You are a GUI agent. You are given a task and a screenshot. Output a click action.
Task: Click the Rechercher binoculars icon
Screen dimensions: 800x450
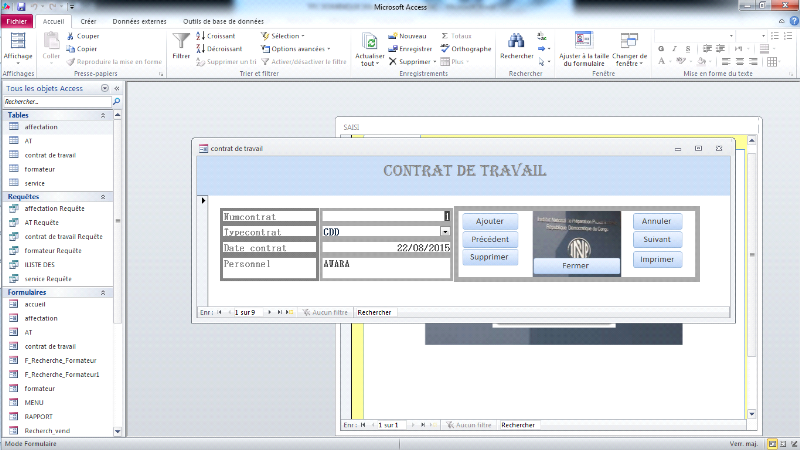pos(516,42)
